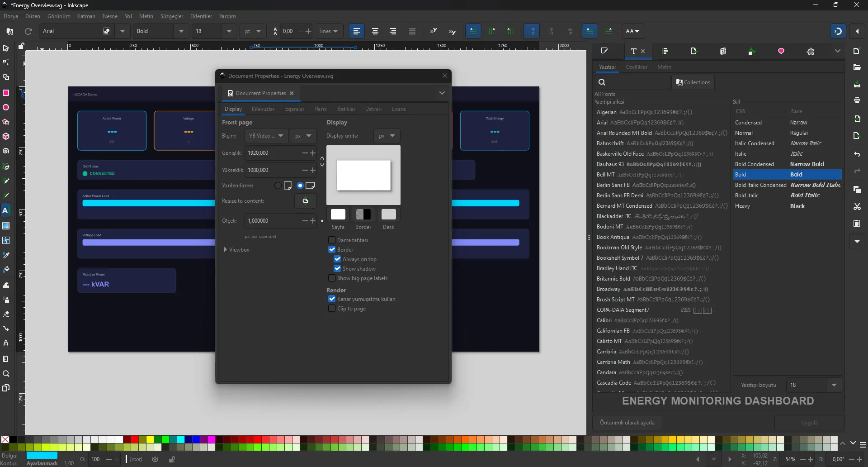Uncheck the Always on top option
This screenshot has width=868, height=467.
coord(337,259)
